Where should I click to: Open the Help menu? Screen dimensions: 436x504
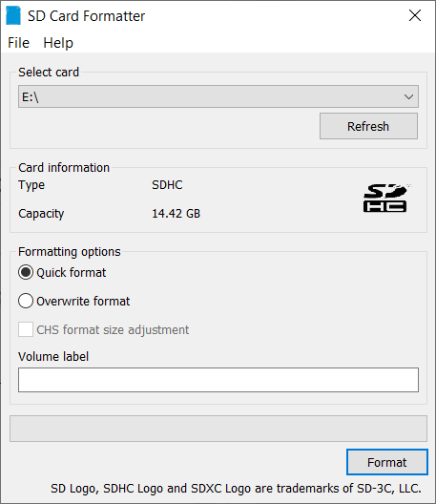[x=58, y=43]
